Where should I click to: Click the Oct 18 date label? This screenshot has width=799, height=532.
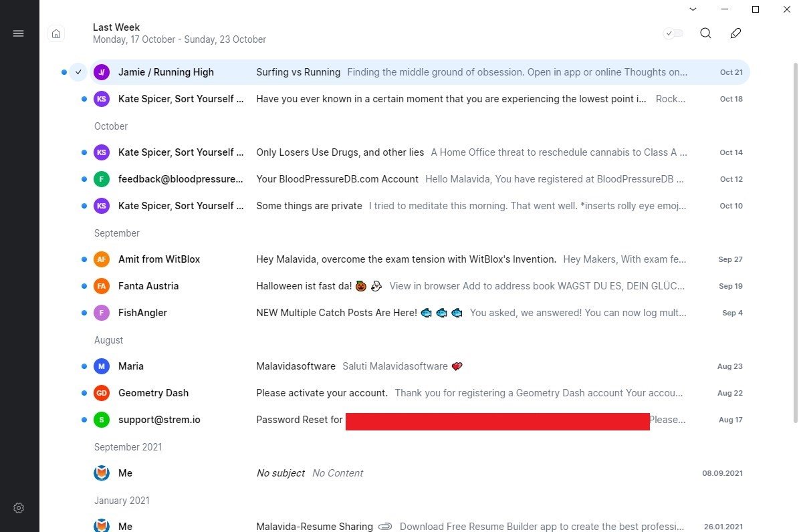pyautogui.click(x=731, y=99)
